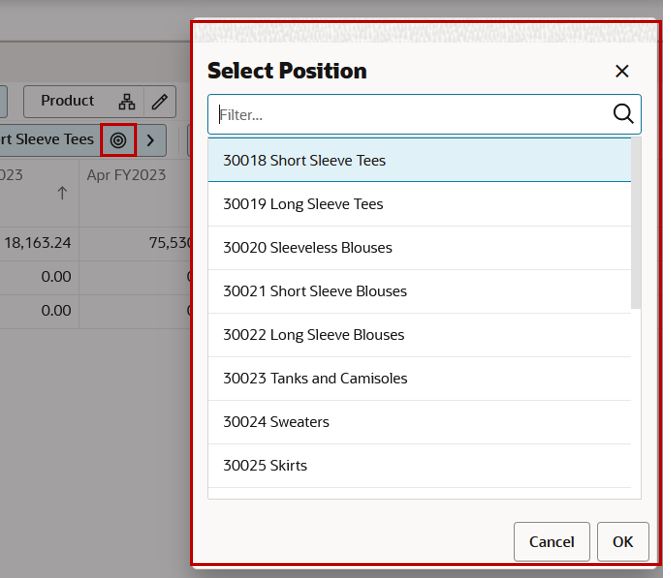Select 30021 Short Sleeve Blouses
Screen dimensions: 671x578
coord(419,291)
